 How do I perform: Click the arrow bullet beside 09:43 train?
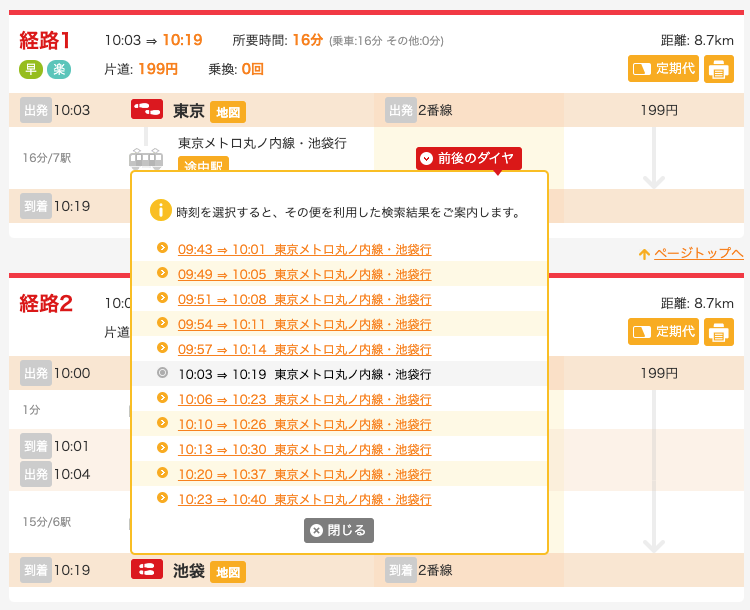pyautogui.click(x=163, y=247)
